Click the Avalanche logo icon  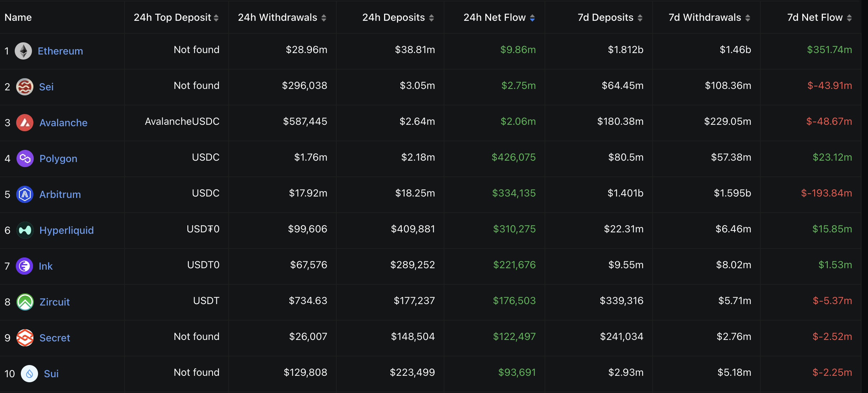[25, 123]
